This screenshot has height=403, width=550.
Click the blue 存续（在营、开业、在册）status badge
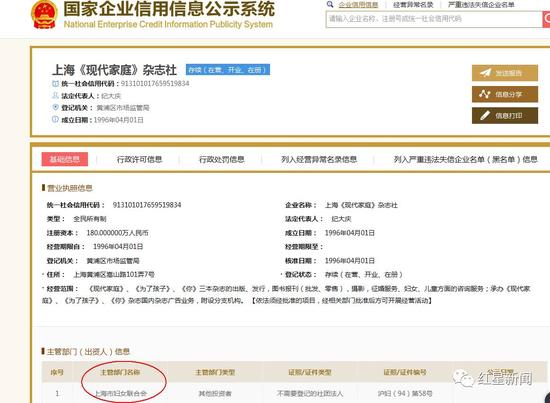(x=228, y=69)
